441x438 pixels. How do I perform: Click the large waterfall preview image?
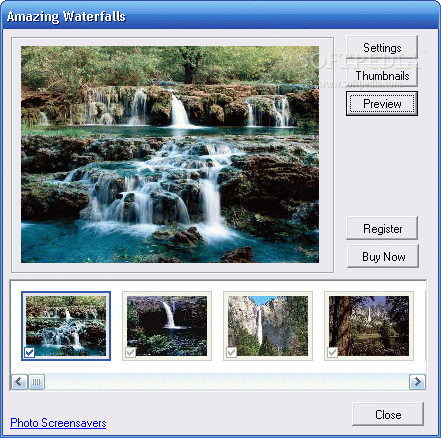click(x=170, y=154)
